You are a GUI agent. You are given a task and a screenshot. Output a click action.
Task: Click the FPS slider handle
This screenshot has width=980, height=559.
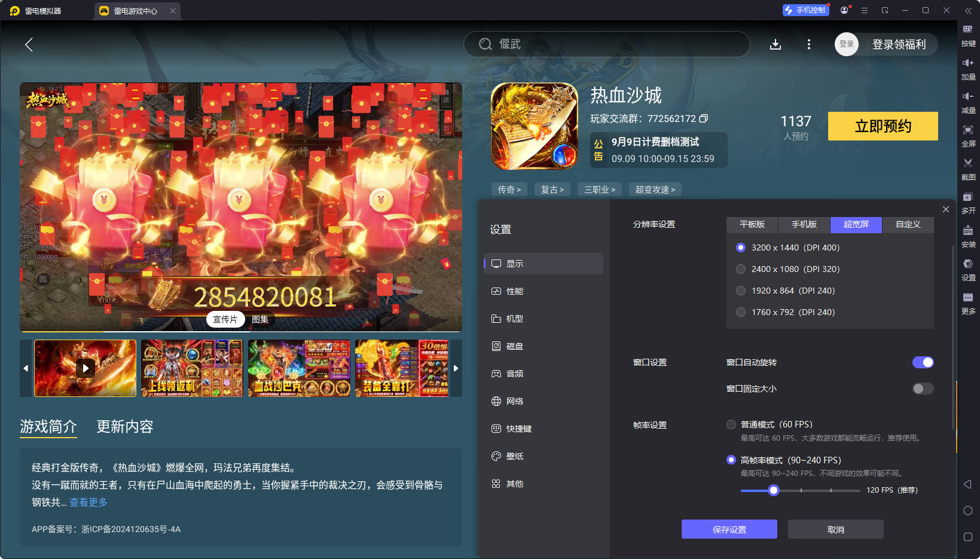tap(774, 490)
